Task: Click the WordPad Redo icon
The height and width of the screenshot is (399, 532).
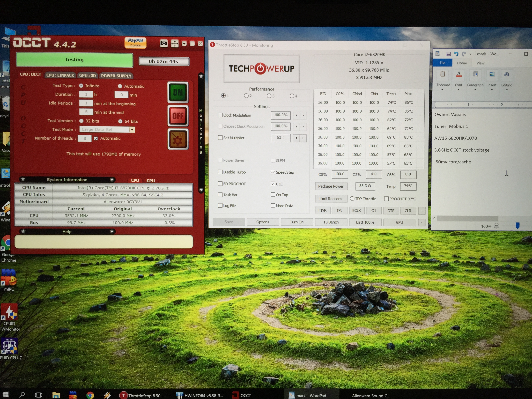Action: click(x=464, y=54)
